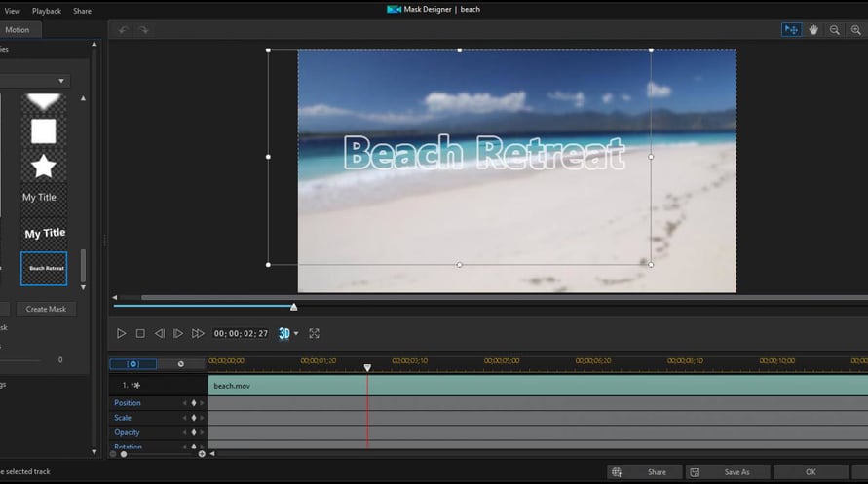Click the Scale property label
This screenshot has width=868, height=484.
coord(123,418)
